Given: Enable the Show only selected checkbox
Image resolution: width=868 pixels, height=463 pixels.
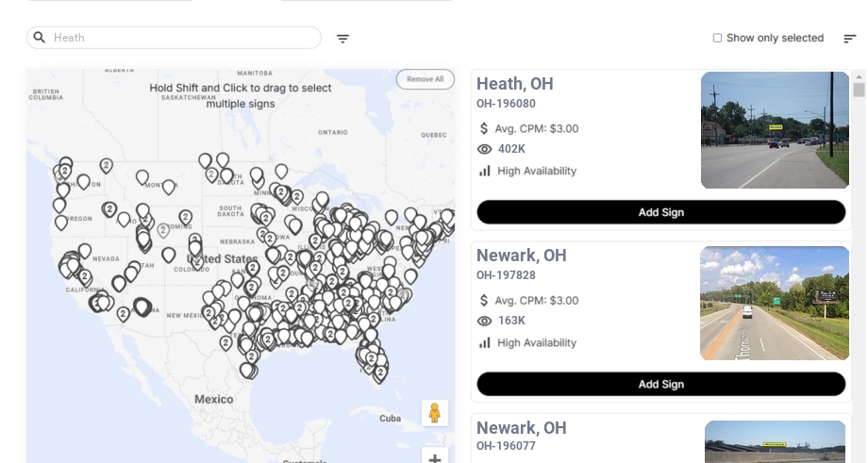Looking at the screenshot, I should tap(717, 38).
